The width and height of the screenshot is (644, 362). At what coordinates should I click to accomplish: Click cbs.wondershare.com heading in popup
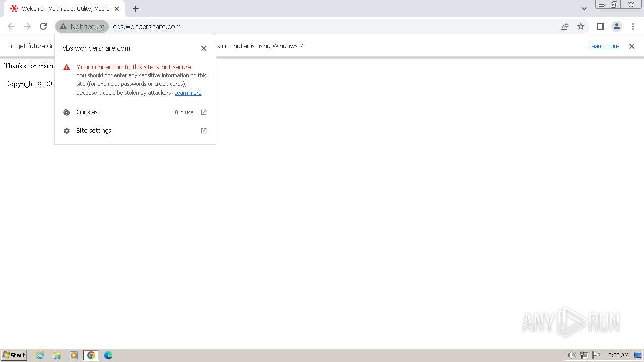[97, 48]
